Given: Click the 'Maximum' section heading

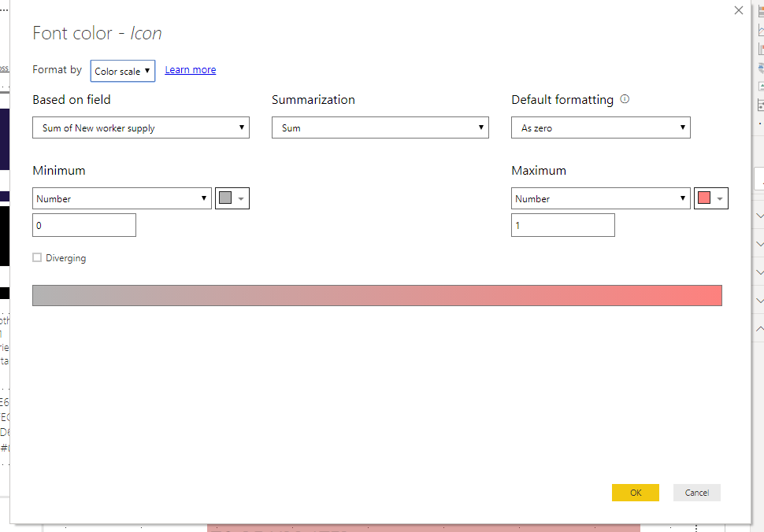Looking at the screenshot, I should pyautogui.click(x=539, y=170).
